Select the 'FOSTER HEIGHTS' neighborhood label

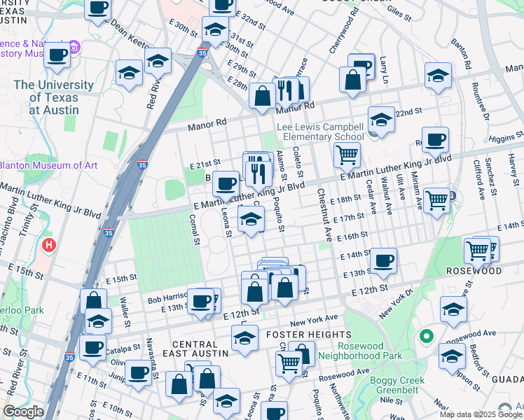(309, 335)
